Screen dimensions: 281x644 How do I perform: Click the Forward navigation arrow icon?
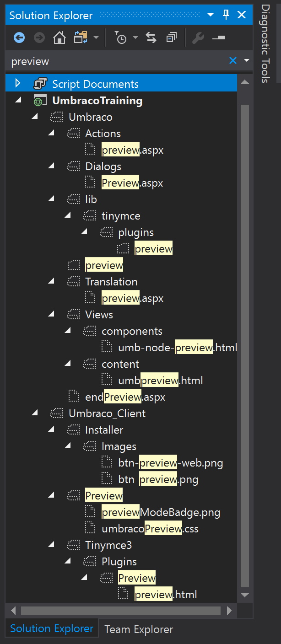[x=40, y=38]
